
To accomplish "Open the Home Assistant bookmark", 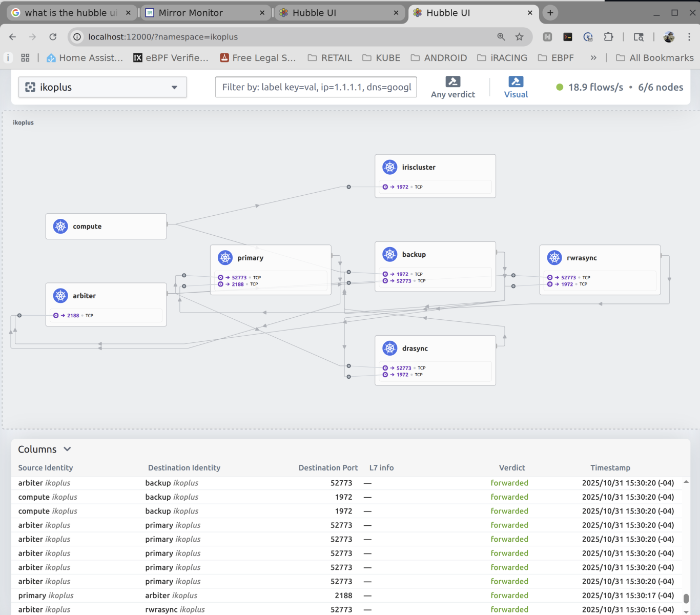I will (85, 58).
